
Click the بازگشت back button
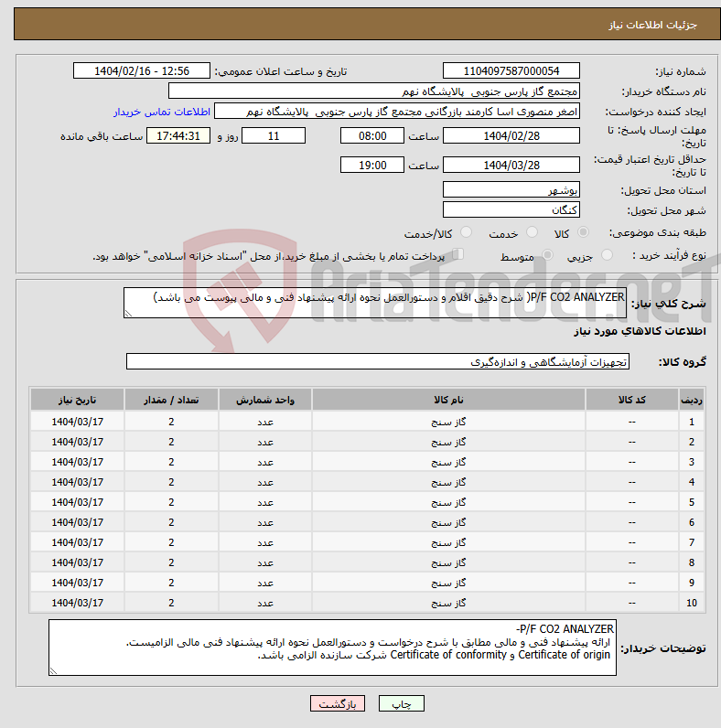(338, 704)
